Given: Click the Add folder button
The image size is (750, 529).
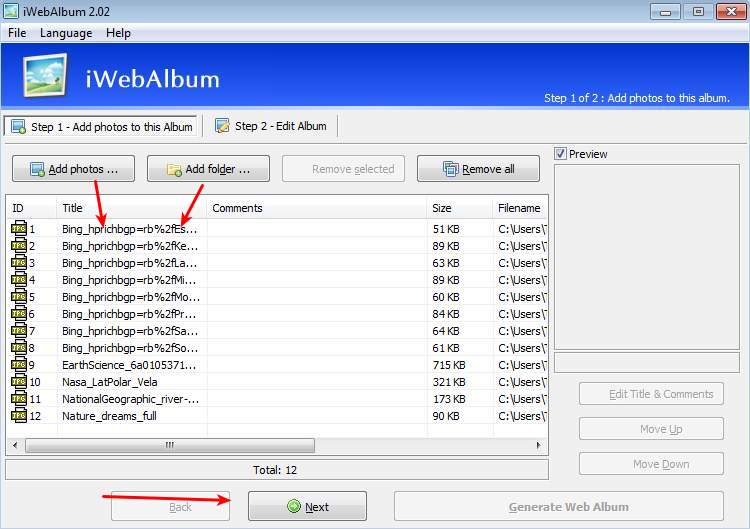Looking at the screenshot, I should point(209,169).
